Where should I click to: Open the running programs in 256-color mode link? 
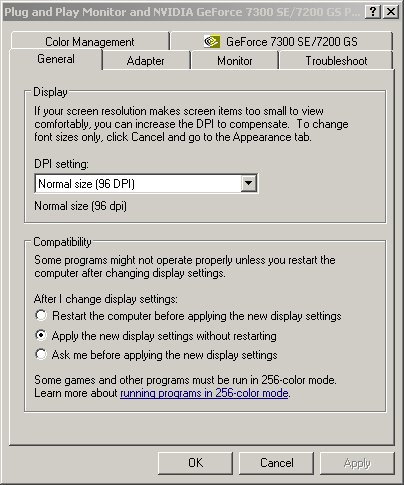pos(204,393)
